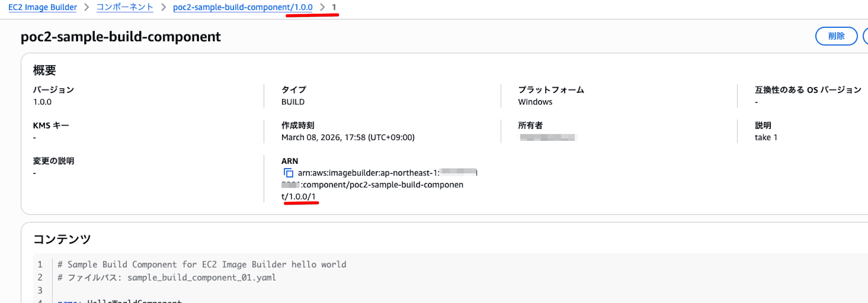Select the creation time March 08, 2026 value
868x303 pixels.
tap(348, 137)
